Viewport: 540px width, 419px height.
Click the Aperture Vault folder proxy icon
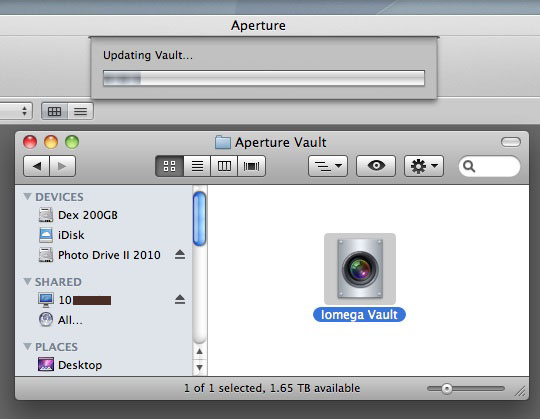[x=223, y=142]
